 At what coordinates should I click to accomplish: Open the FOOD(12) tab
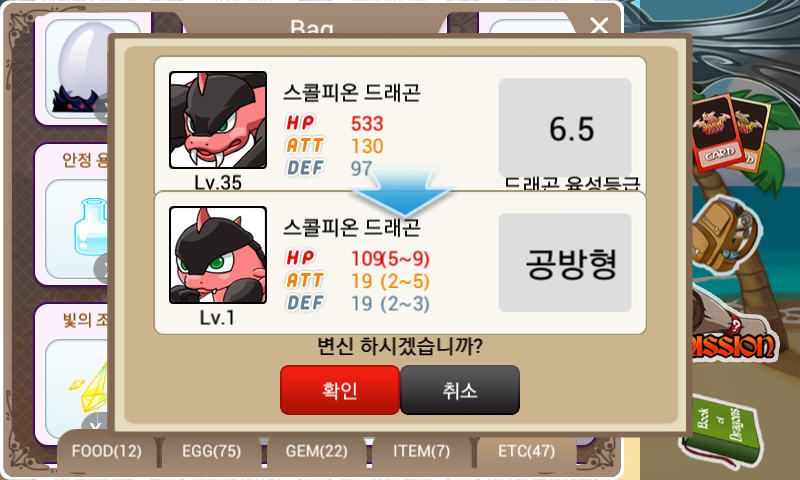coord(107,451)
